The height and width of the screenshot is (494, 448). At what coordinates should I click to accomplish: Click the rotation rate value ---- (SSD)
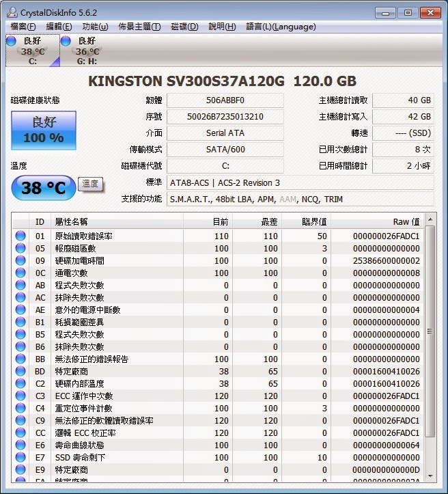click(404, 133)
